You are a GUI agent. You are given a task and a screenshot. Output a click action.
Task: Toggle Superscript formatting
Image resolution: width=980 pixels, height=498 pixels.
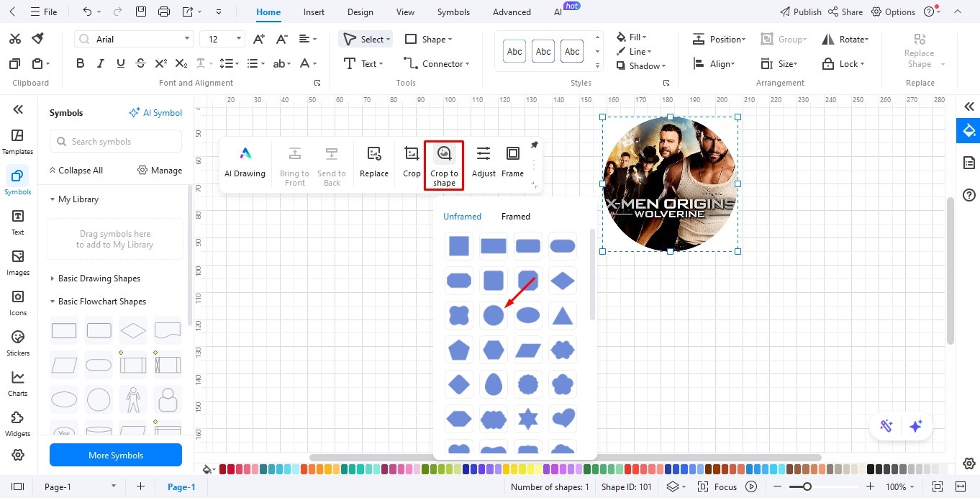pyautogui.click(x=161, y=63)
